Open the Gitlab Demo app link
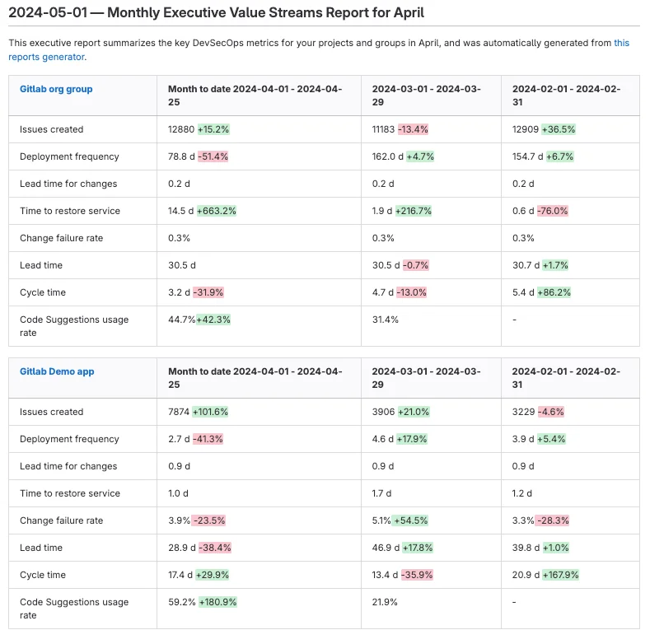The image size is (650, 644). [57, 371]
